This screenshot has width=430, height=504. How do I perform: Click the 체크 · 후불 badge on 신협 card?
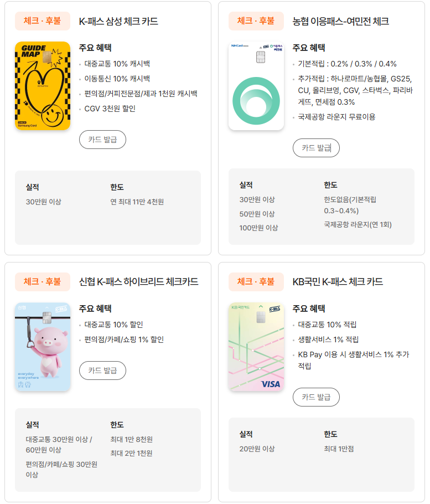[x=43, y=281]
